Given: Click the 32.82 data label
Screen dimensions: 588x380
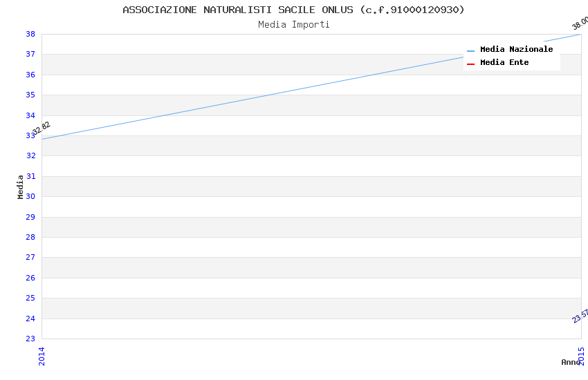Looking at the screenshot, I should click(42, 129).
